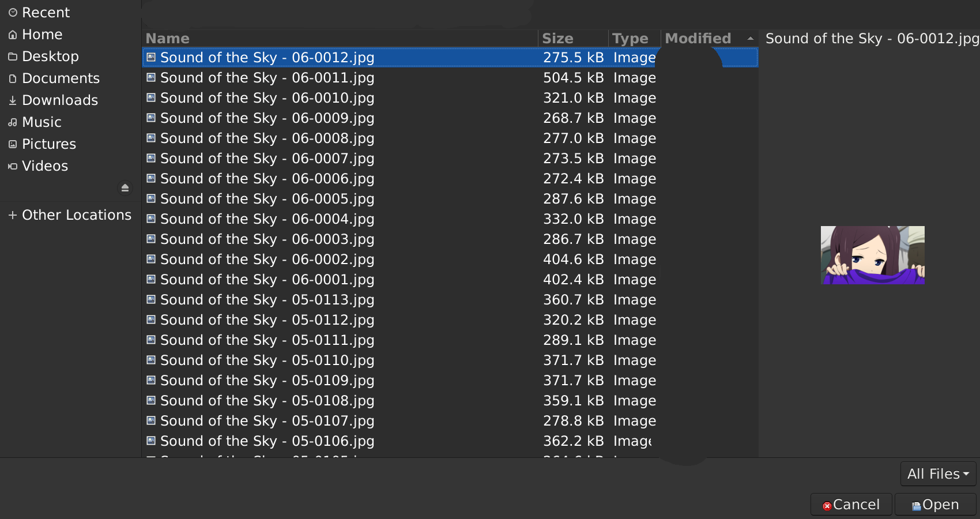Open the All Files filter dropdown
This screenshot has width=980, height=519.
pyautogui.click(x=938, y=474)
